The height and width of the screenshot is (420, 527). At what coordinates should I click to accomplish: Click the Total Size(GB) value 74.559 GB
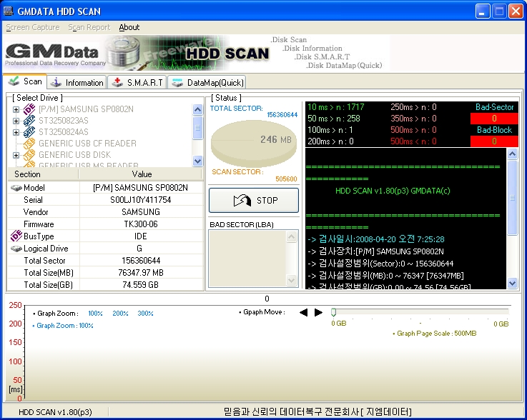(x=141, y=285)
